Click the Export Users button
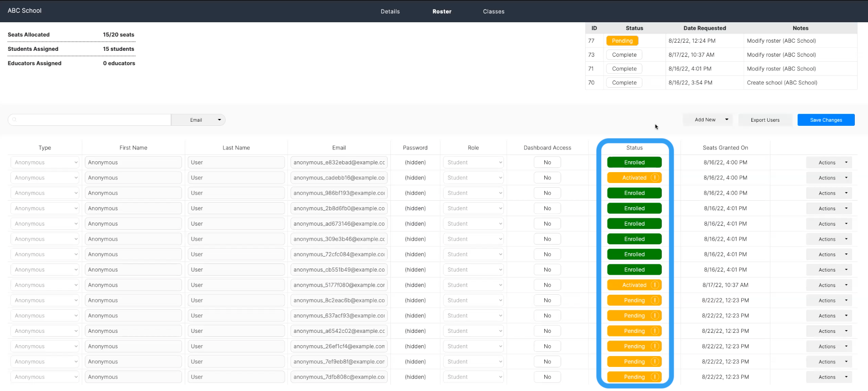 pos(765,120)
